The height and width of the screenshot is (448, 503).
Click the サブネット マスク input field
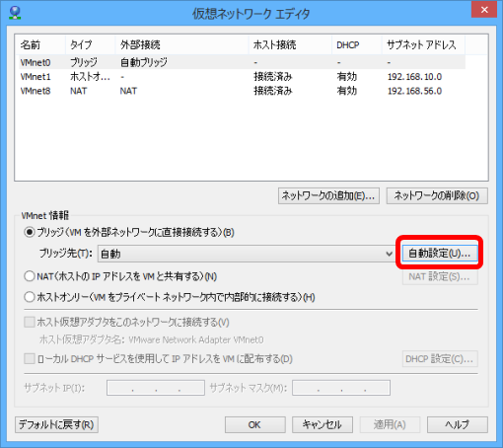(x=341, y=388)
